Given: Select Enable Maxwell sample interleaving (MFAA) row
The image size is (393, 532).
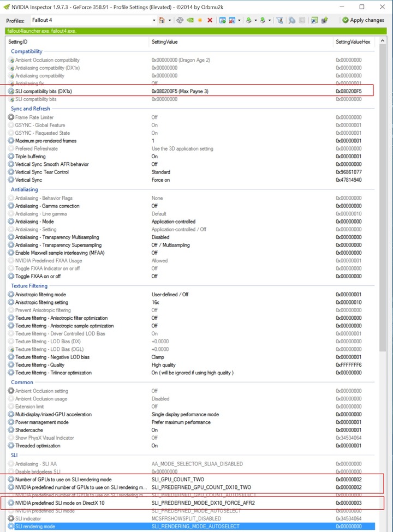Looking at the screenshot, I should (x=192, y=253).
